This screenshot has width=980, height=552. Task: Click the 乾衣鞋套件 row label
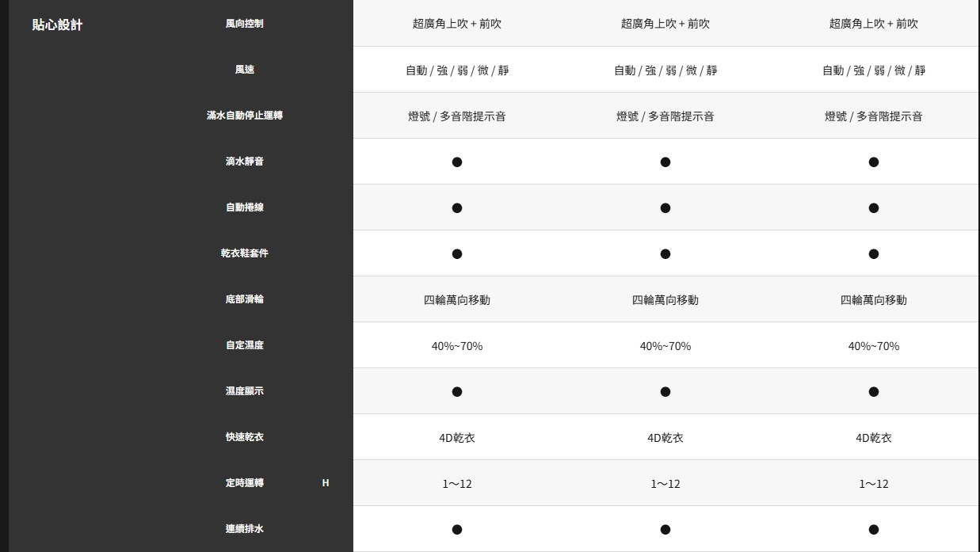[244, 253]
